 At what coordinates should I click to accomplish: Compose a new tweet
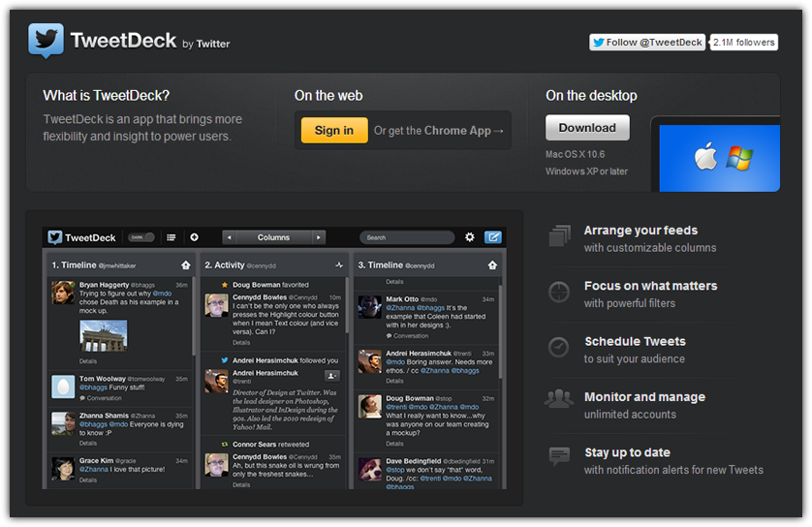493,237
